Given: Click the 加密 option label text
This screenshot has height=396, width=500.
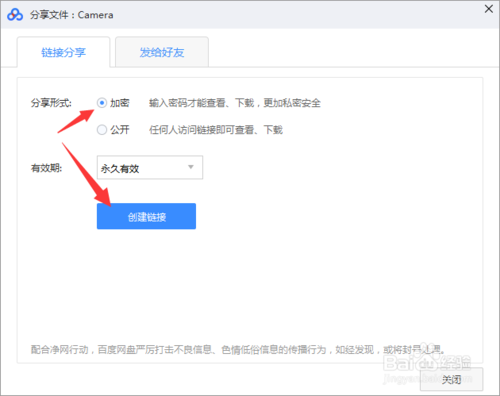Looking at the screenshot, I should click(120, 103).
